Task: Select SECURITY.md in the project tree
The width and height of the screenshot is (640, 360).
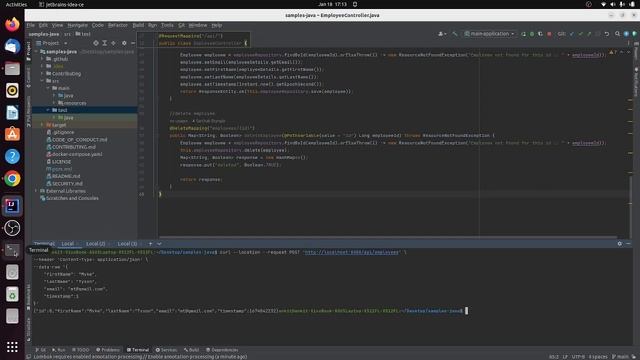Action: 67,184
